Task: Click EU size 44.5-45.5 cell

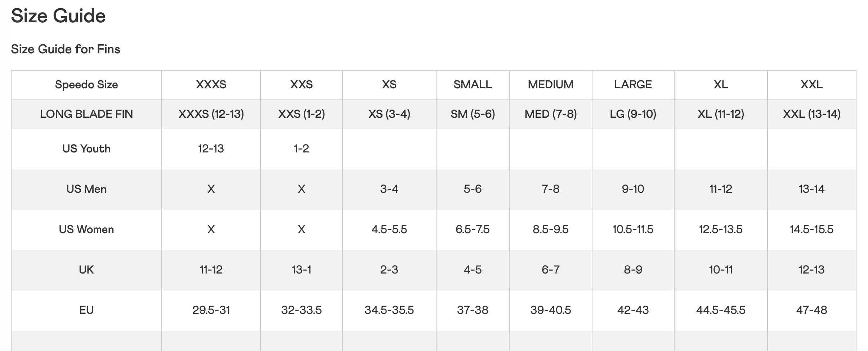Action: 721,310
